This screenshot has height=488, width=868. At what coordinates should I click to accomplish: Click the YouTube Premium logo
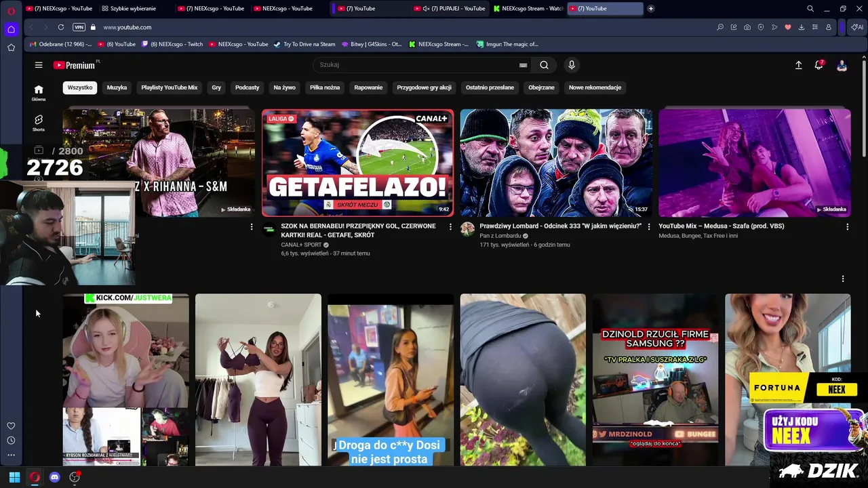[74, 65]
